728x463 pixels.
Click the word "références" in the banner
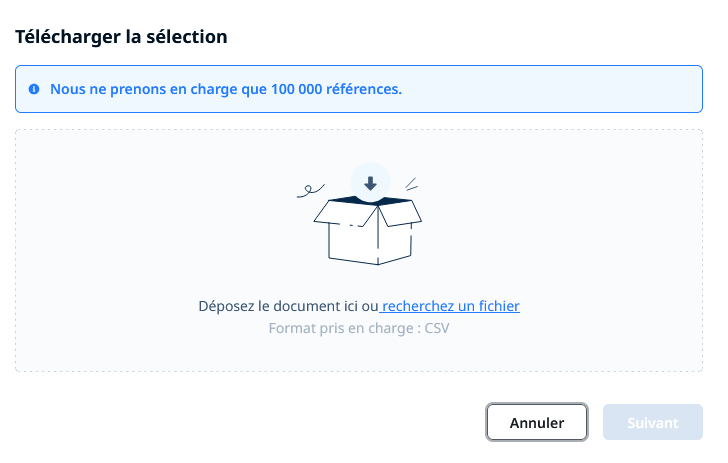point(364,89)
